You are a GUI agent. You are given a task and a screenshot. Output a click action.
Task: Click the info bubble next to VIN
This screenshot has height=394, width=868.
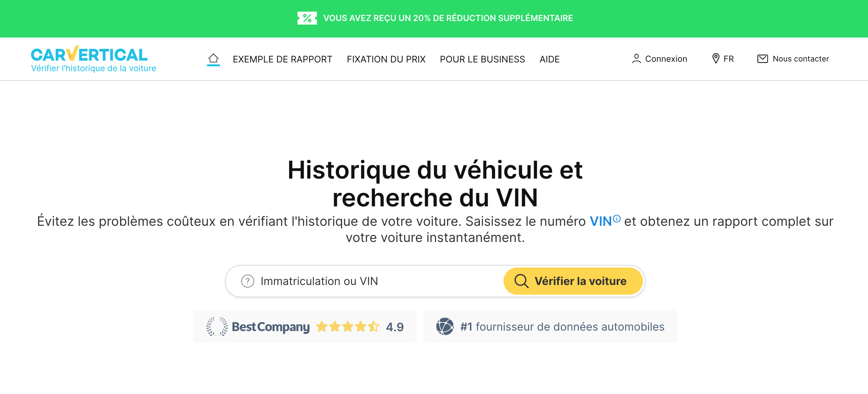coord(617,218)
